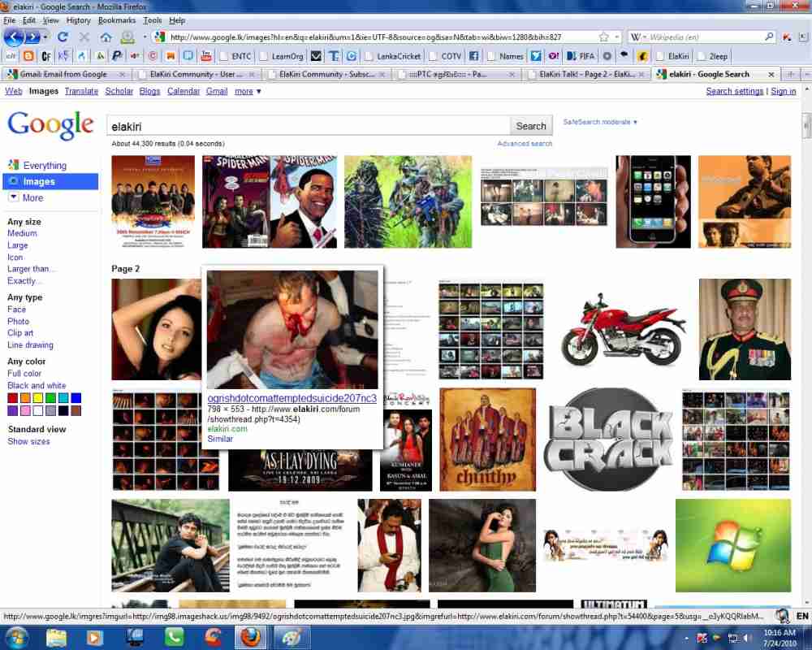Select the red color filter swatch
812x650 pixels.
[12, 398]
